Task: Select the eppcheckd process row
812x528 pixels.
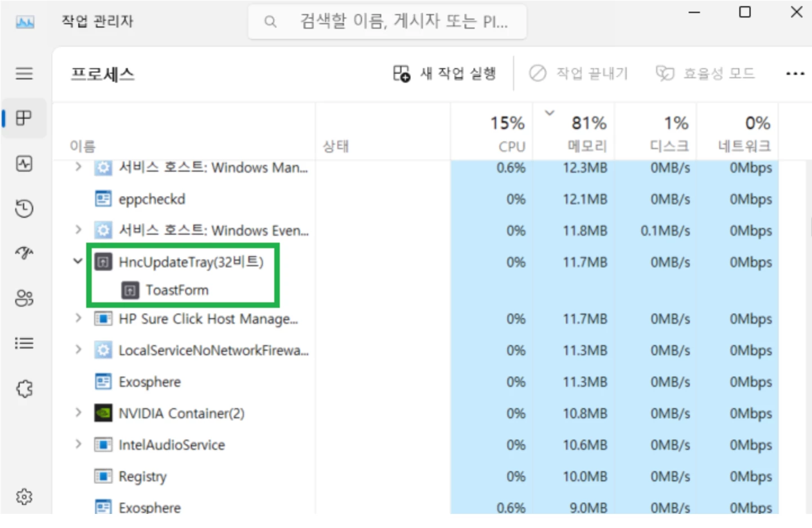Action: tap(417, 199)
